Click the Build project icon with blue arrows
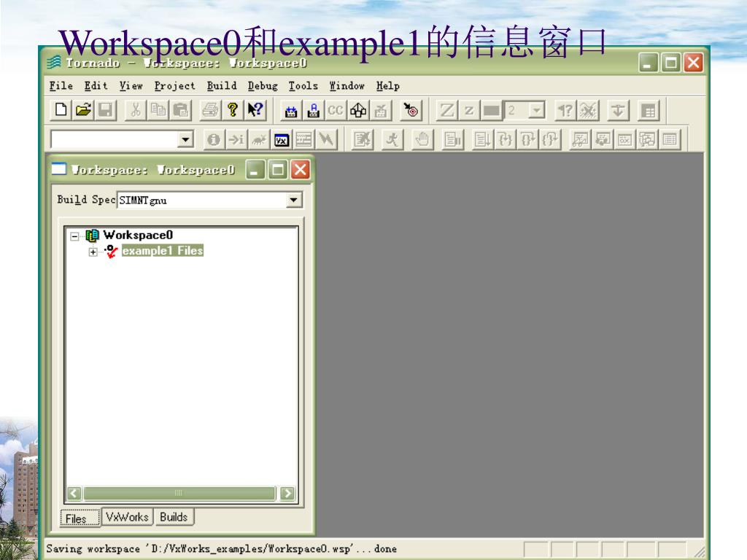Viewport: 747px width, 560px height. 290,111
